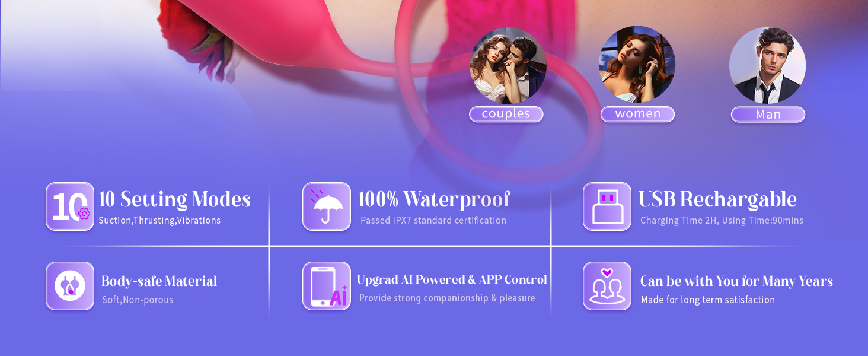Select the two people heart icon

pos(607,286)
